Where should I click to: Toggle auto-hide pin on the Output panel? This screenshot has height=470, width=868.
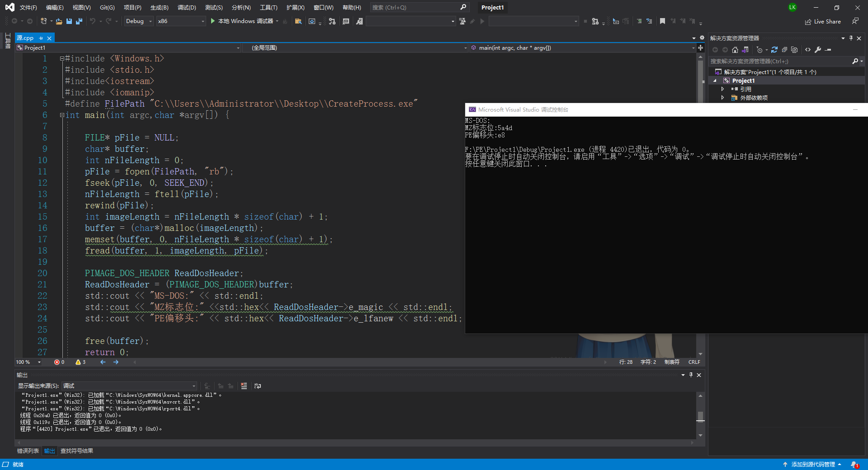point(691,375)
